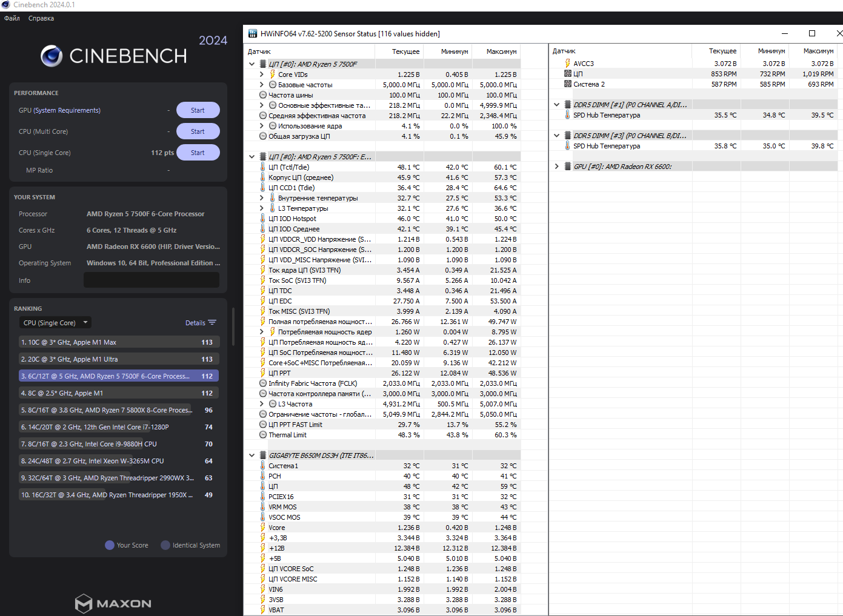Image resolution: width=843 pixels, height=616 pixels.
Task: Click the ЦП (Tctl/Tdie) thermometer icon
Action: [x=263, y=167]
